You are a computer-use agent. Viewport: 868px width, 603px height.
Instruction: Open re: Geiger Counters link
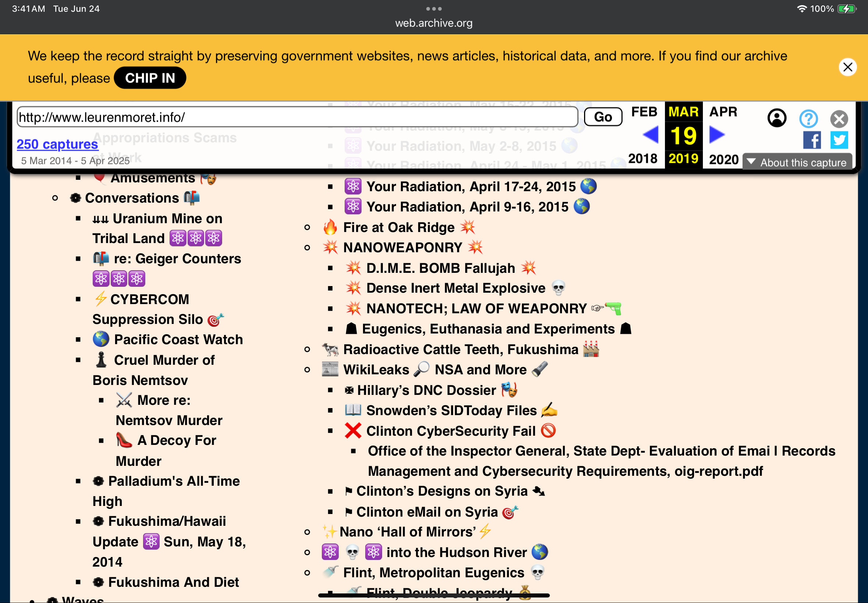coord(167,268)
